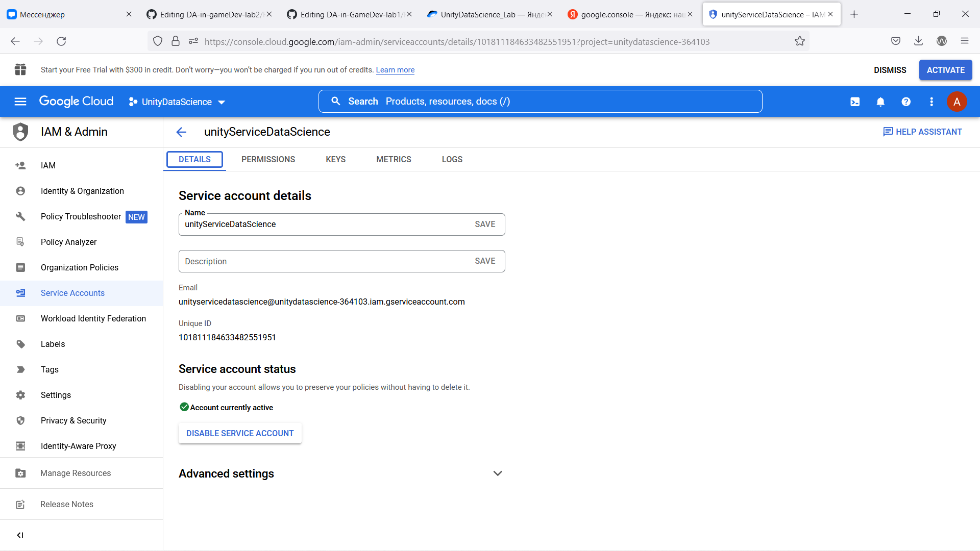Image resolution: width=980 pixels, height=551 pixels.
Task: Click the free trial gift icon
Action: point(20,70)
